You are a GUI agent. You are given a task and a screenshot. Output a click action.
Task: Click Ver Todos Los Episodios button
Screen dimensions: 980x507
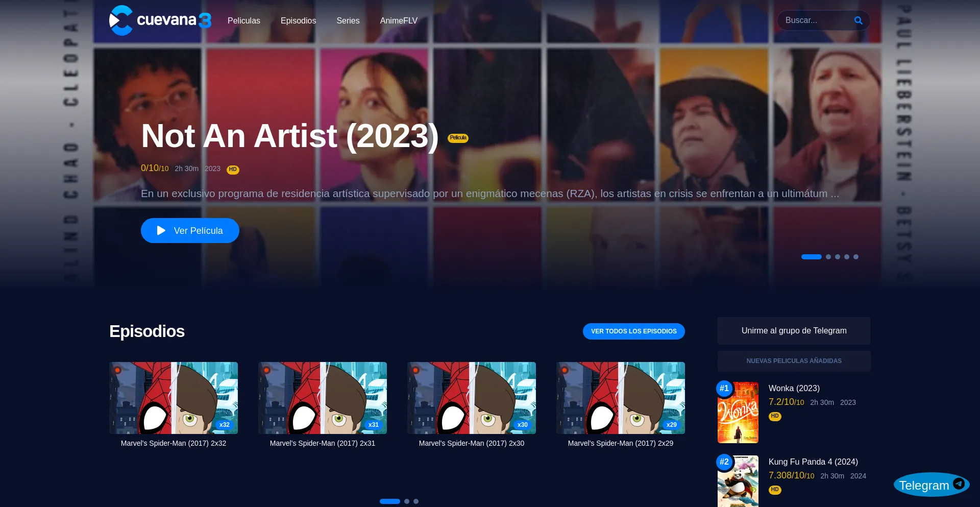click(x=634, y=331)
